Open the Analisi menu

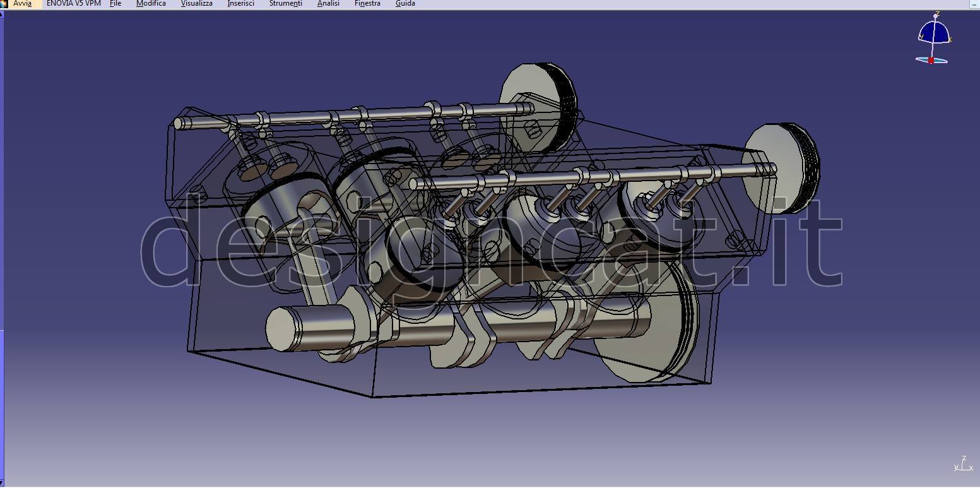pyautogui.click(x=328, y=4)
